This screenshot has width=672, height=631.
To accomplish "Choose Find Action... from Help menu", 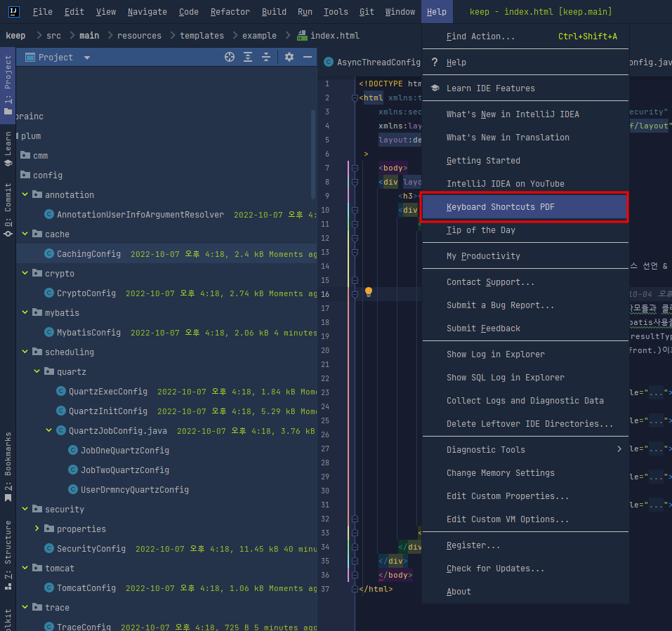I will tap(525, 36).
